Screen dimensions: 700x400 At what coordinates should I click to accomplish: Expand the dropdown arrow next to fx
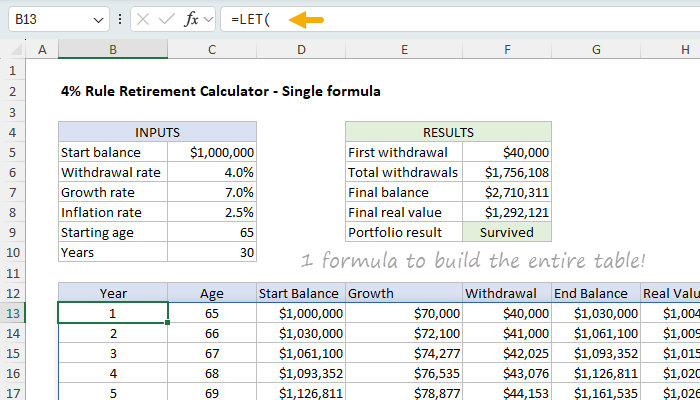click(x=208, y=20)
